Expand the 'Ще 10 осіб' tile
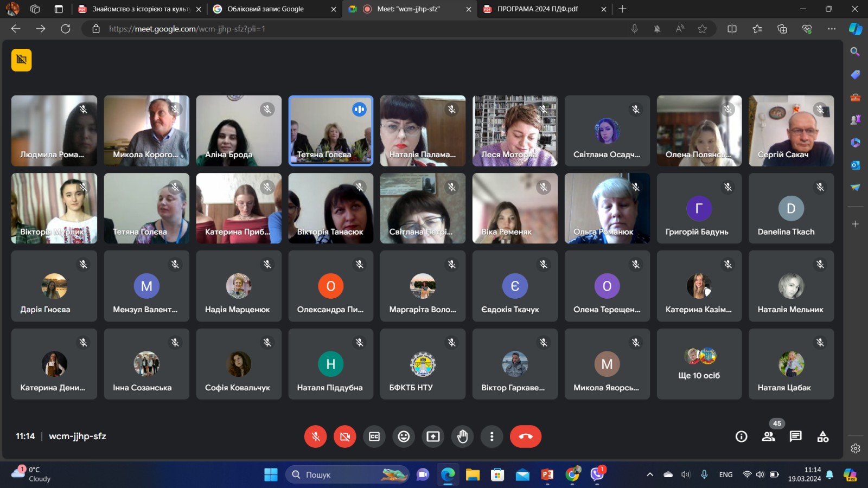This screenshot has width=868, height=488. tap(699, 364)
